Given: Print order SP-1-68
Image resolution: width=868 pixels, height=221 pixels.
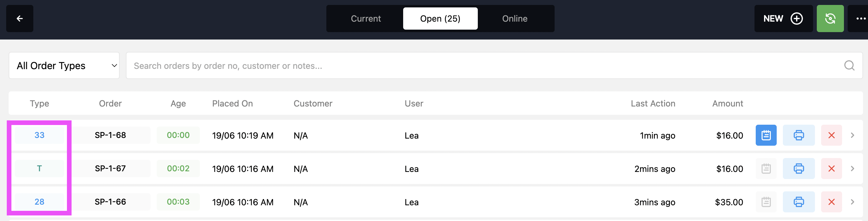Looking at the screenshot, I should (x=799, y=135).
